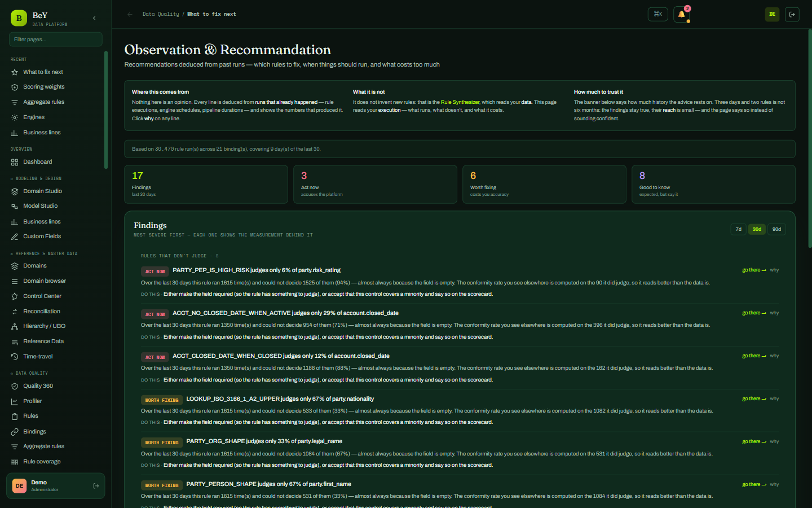
Task: Click the main page scrollbar
Action: click(x=810, y=138)
